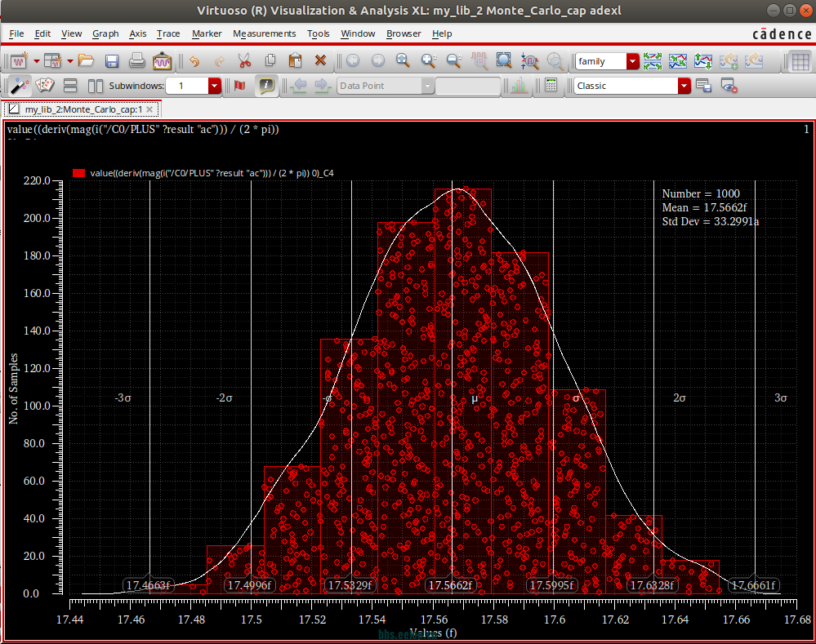Viewport: 816px width, 644px height.
Task: Split all traces into strips
Action: click(652, 61)
